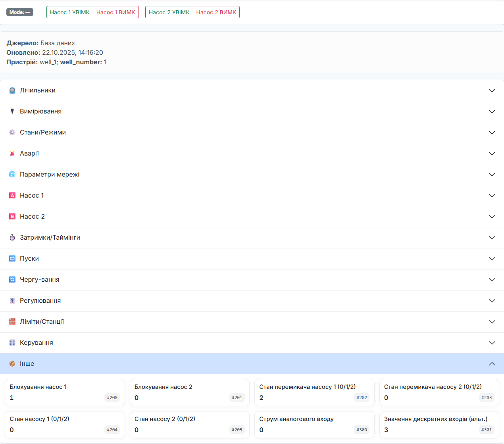Image resolution: width=504 pixels, height=444 pixels.
Task: Click the gear icon beside Стани/Режими
Action: coord(12,133)
